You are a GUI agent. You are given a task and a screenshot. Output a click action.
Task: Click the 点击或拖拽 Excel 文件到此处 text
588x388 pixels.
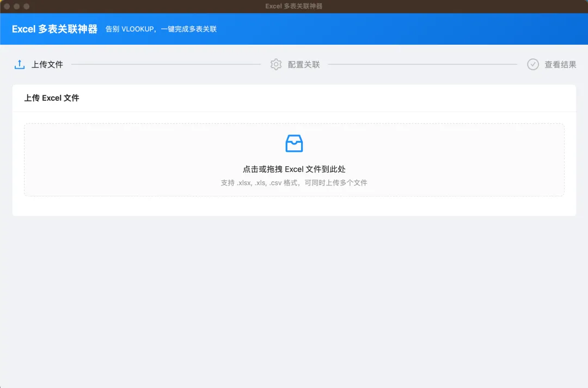294,169
